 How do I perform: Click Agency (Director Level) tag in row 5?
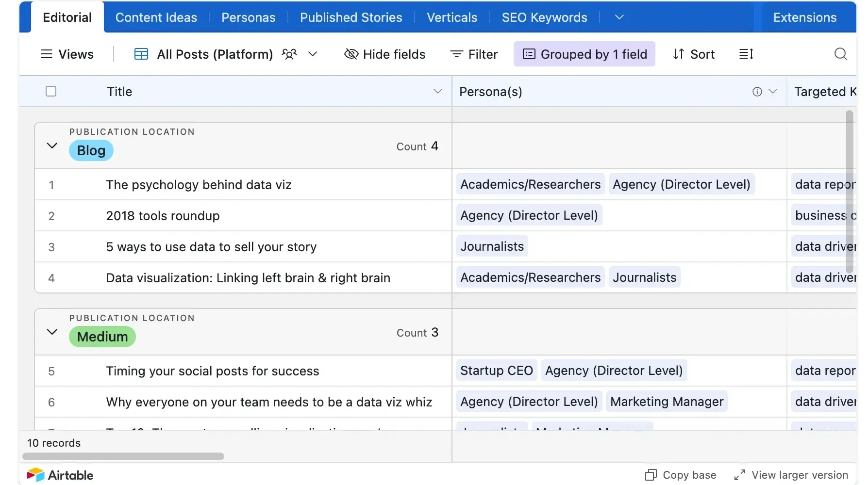[x=614, y=371]
